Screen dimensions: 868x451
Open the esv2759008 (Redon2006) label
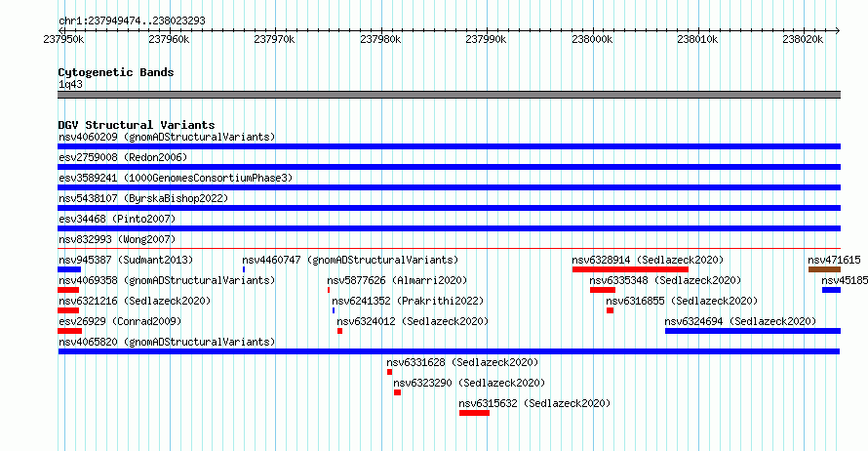(123, 157)
